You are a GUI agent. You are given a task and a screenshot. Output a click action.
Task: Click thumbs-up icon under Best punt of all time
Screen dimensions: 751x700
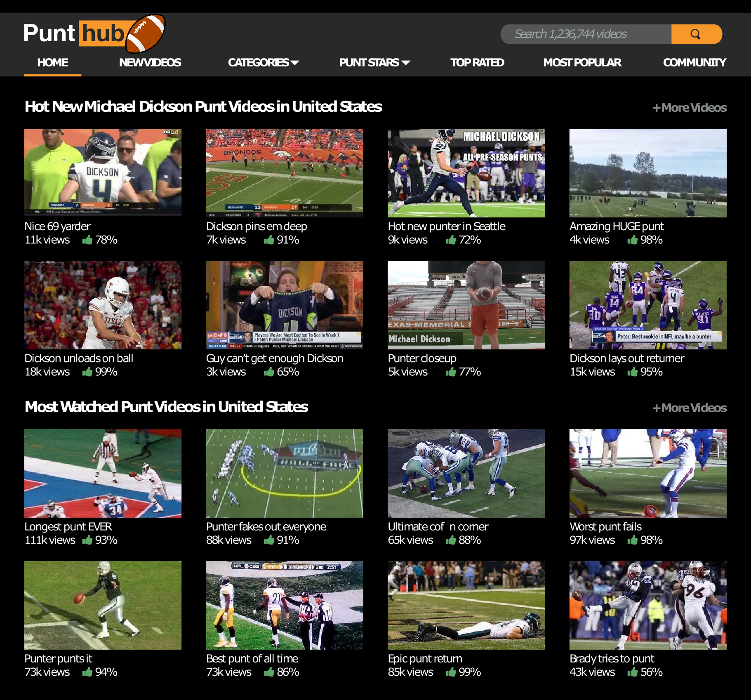click(269, 672)
